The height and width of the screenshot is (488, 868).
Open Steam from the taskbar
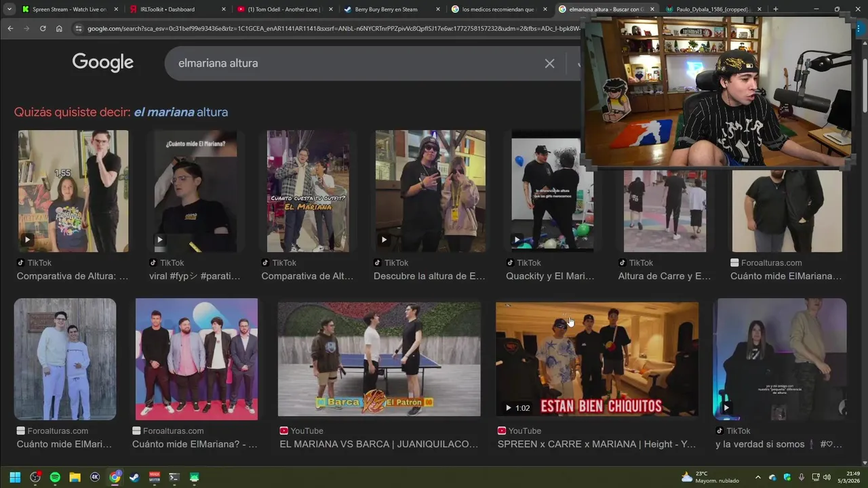pyautogui.click(x=134, y=477)
